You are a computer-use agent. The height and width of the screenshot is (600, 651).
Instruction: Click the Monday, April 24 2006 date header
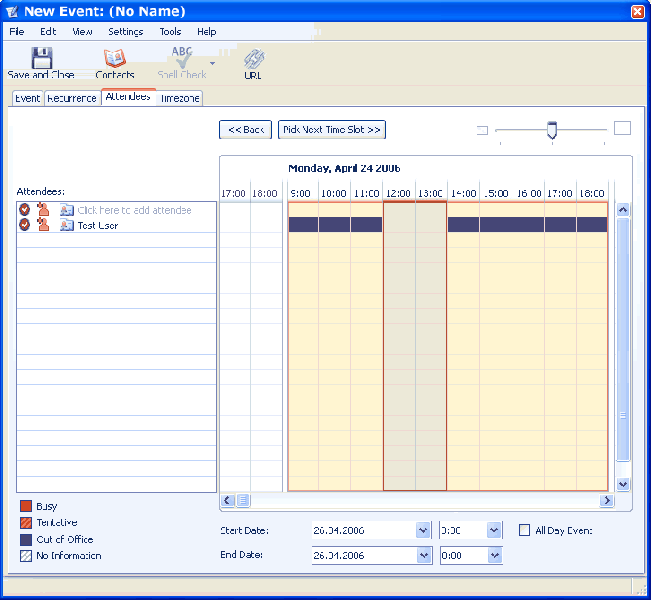tap(344, 168)
